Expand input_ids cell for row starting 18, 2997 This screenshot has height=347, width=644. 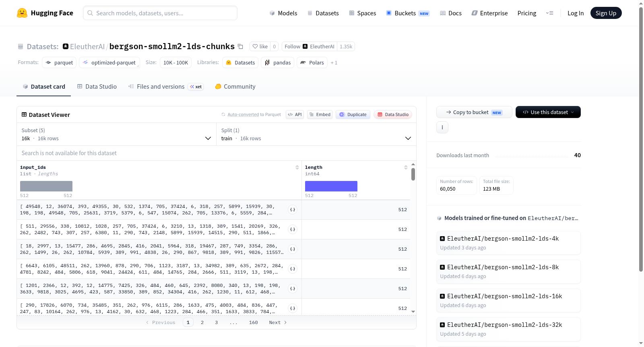pos(293,249)
